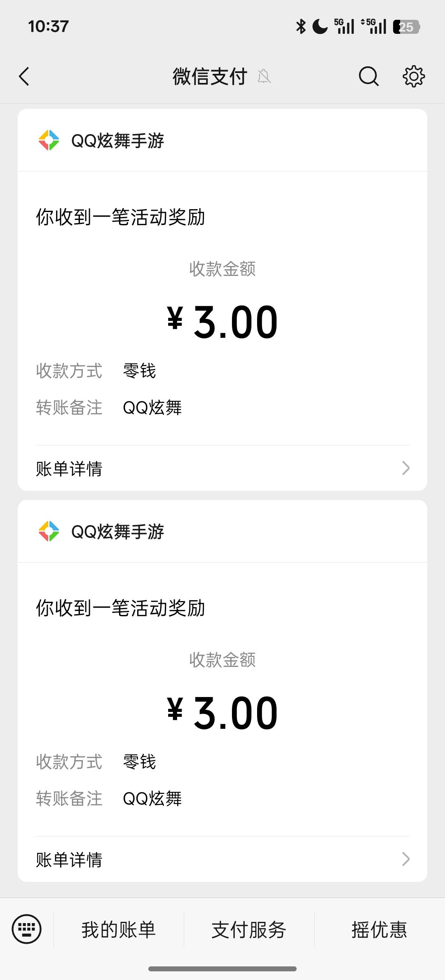Tap the Bluetooth status bar icon
This screenshot has width=445, height=980.
tap(301, 27)
